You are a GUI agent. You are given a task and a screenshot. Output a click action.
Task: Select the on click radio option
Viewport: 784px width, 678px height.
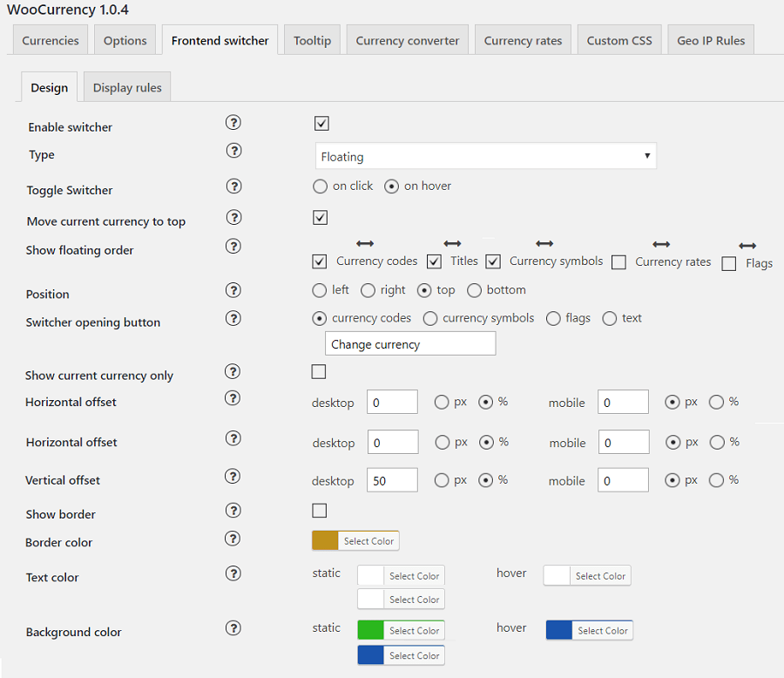tap(320, 186)
